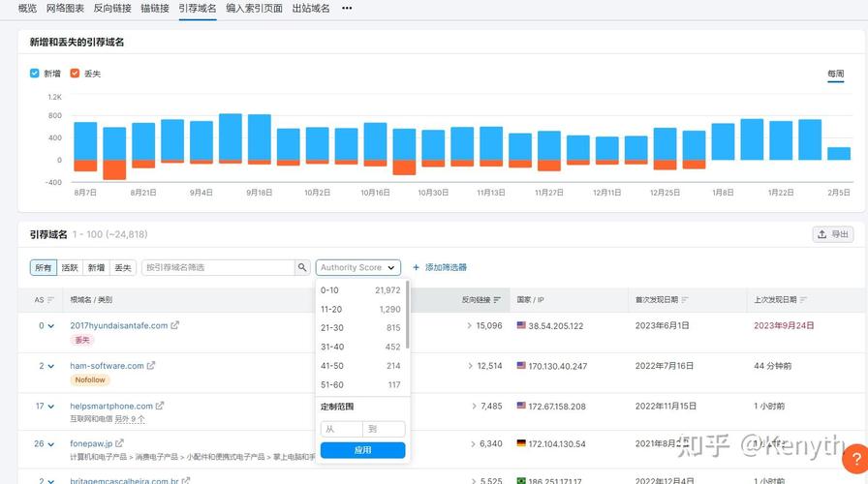Choose the 51-60 authority score range
The height and width of the screenshot is (484, 868).
click(360, 384)
